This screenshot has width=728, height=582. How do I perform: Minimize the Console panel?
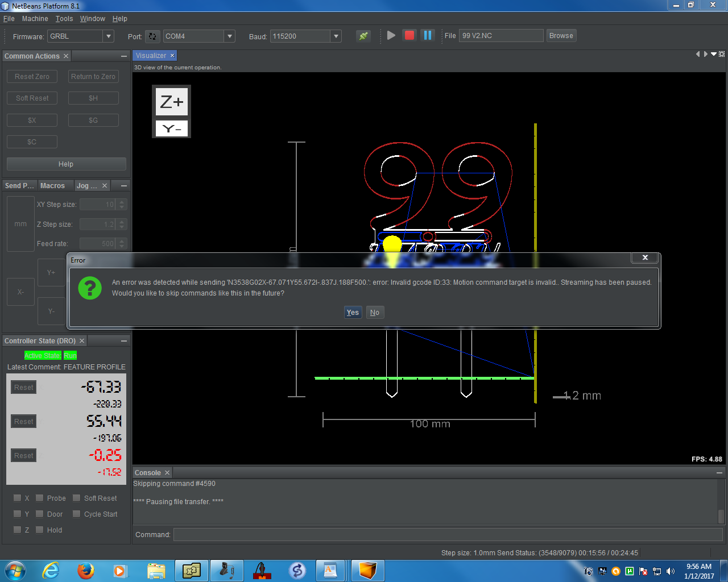tap(720, 472)
